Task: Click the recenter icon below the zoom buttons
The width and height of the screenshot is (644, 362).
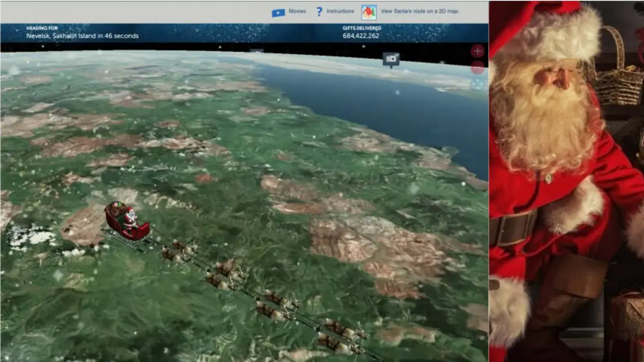Action: [477, 84]
